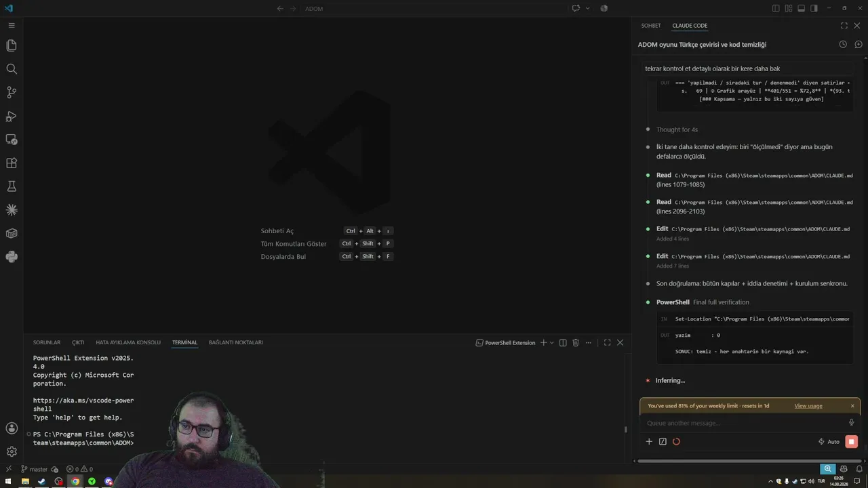This screenshot has width=868, height=488.
Task: Open the Accounts menu in activity bar
Action: click(12, 428)
